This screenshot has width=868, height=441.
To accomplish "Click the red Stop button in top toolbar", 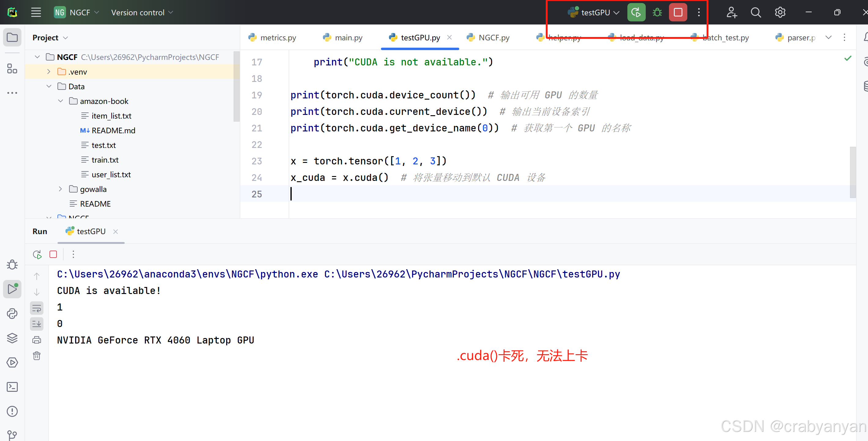I will 678,13.
